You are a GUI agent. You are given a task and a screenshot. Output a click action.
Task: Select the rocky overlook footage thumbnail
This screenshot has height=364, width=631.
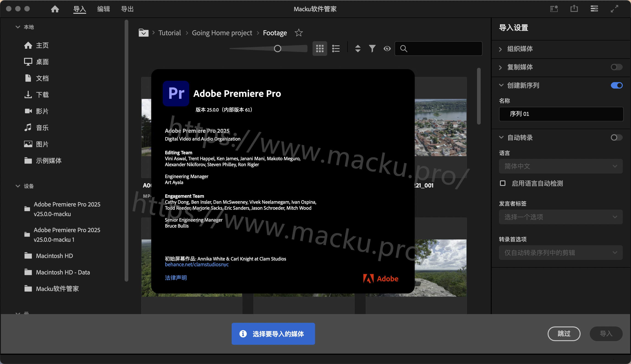pos(441,268)
